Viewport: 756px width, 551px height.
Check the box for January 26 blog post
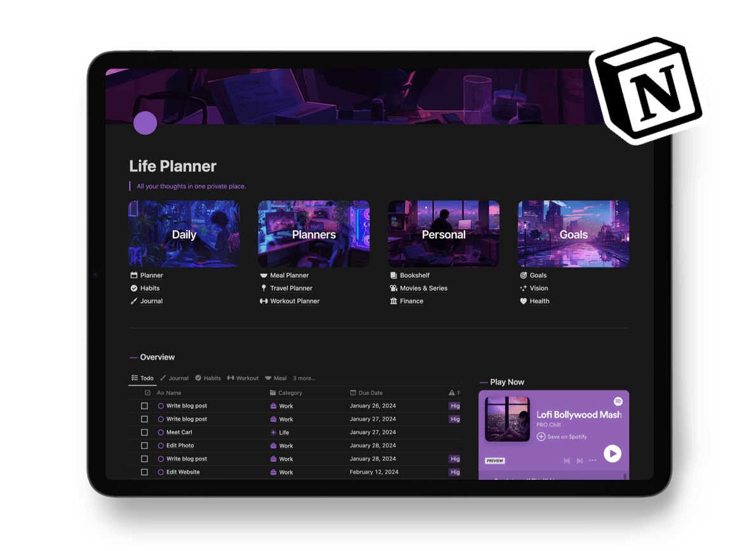(x=144, y=405)
